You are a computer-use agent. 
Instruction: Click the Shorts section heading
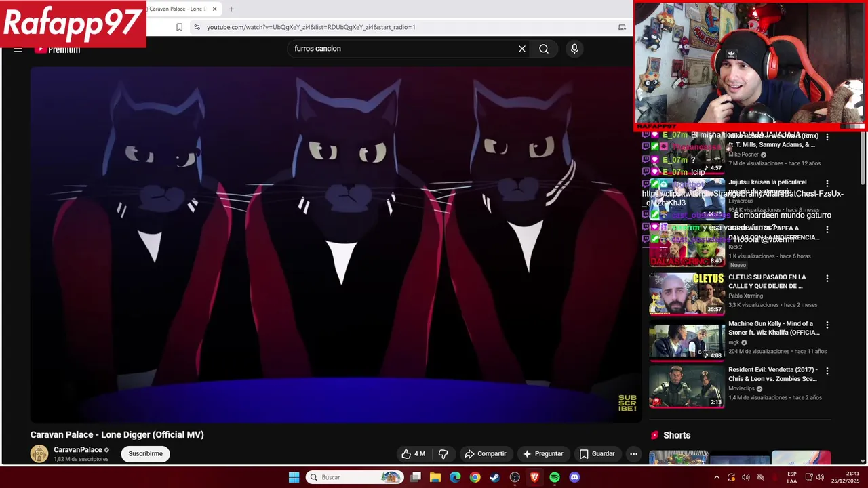(677, 435)
